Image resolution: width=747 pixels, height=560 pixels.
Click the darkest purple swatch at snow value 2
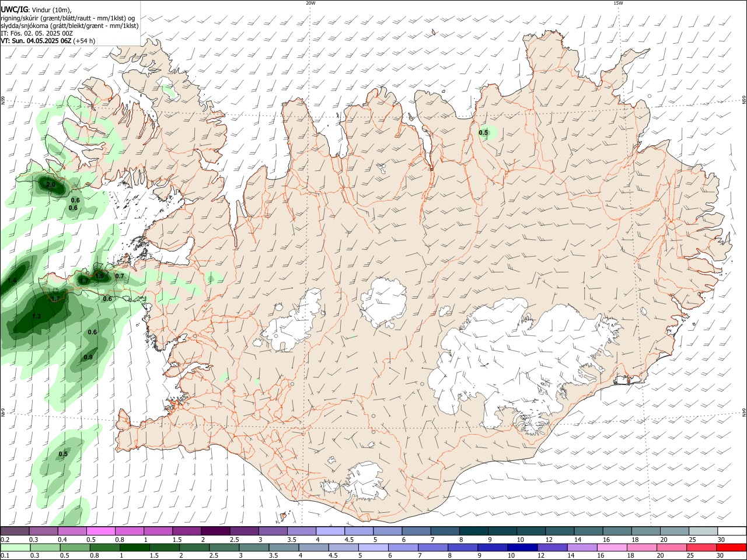215,531
